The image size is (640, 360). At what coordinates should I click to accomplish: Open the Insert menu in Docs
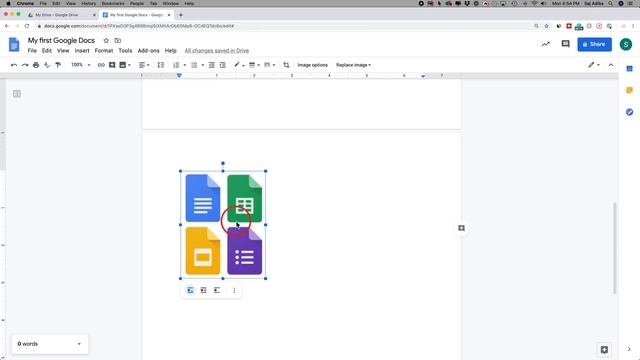[x=82, y=51]
